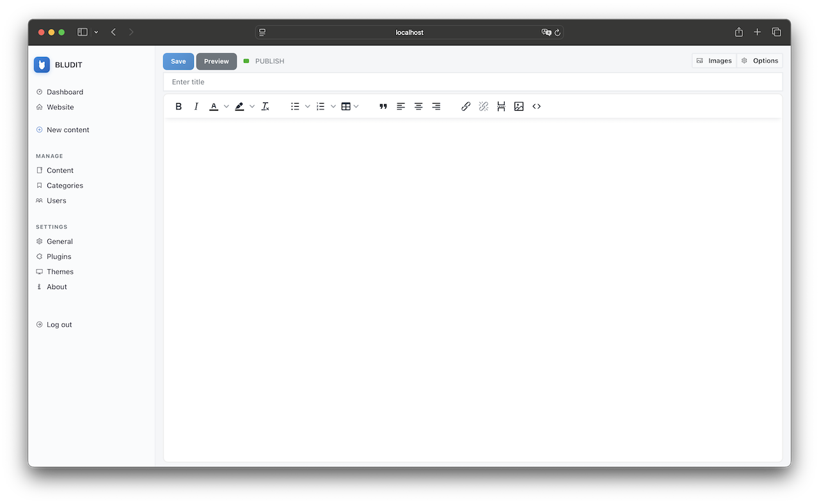This screenshot has width=819, height=504.
Task: Expand the table insertion options
Action: click(x=356, y=106)
